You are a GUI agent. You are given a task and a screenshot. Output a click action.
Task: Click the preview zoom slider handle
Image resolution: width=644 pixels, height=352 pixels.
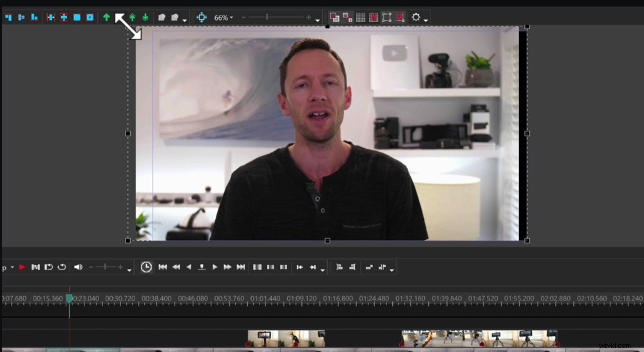(x=267, y=17)
